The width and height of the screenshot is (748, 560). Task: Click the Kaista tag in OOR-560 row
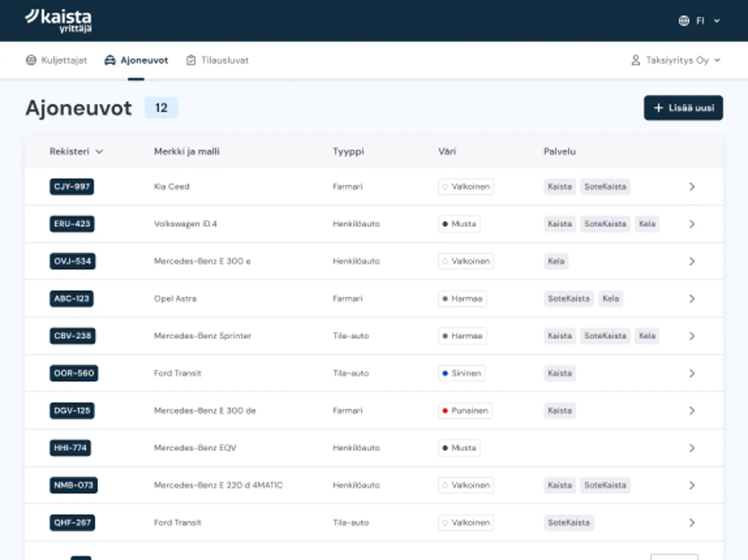click(560, 373)
